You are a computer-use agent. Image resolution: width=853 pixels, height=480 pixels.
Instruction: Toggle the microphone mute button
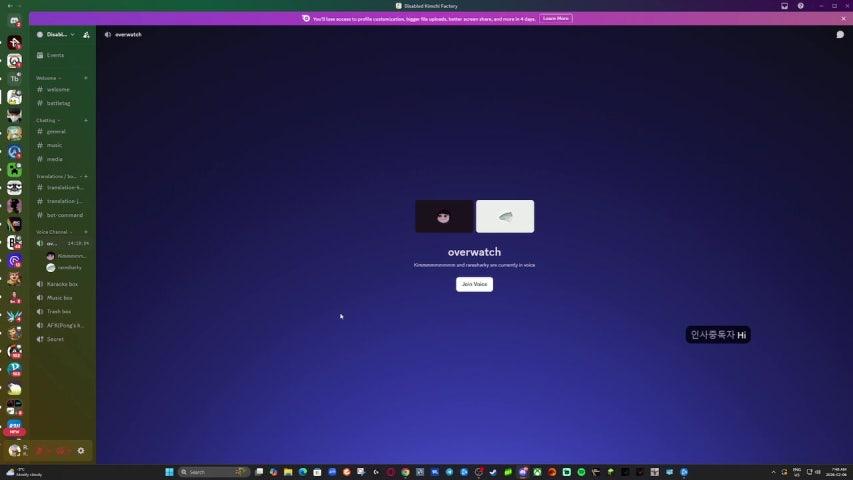coord(40,451)
